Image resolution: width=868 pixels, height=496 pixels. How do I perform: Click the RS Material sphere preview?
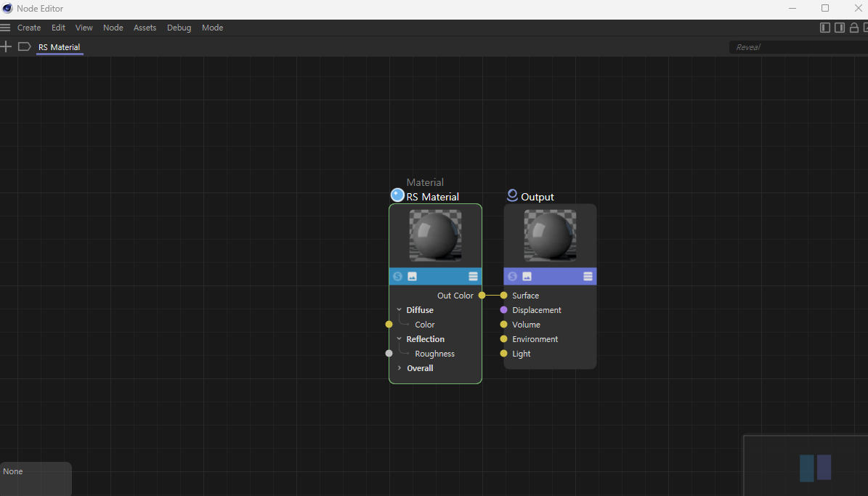(435, 235)
